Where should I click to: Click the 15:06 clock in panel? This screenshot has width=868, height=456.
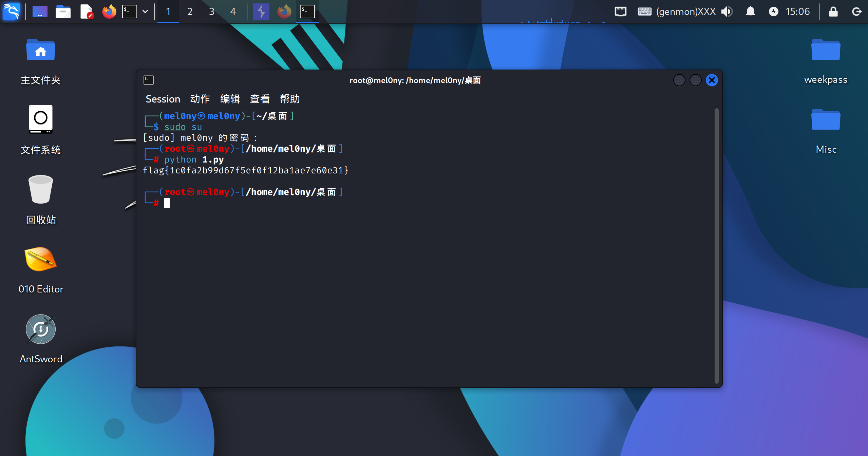pos(797,12)
